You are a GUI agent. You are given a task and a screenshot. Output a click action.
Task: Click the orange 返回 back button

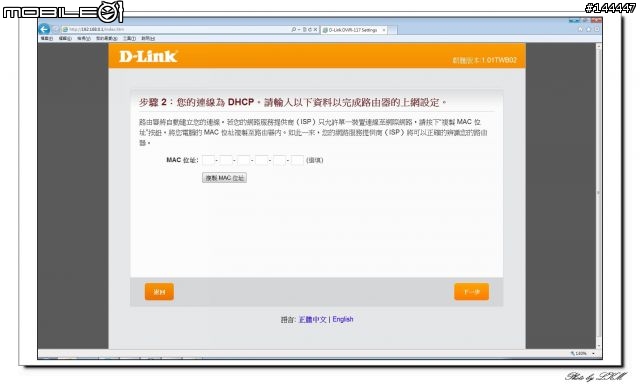coord(159,292)
